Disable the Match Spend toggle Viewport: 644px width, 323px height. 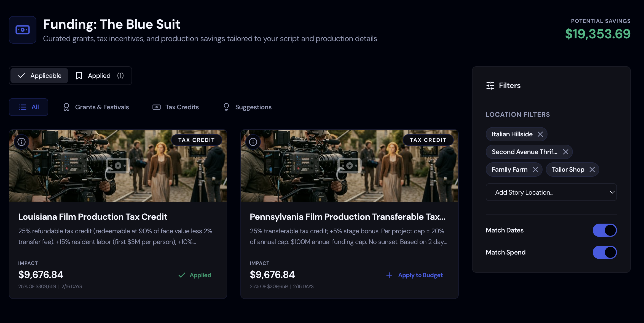click(605, 252)
